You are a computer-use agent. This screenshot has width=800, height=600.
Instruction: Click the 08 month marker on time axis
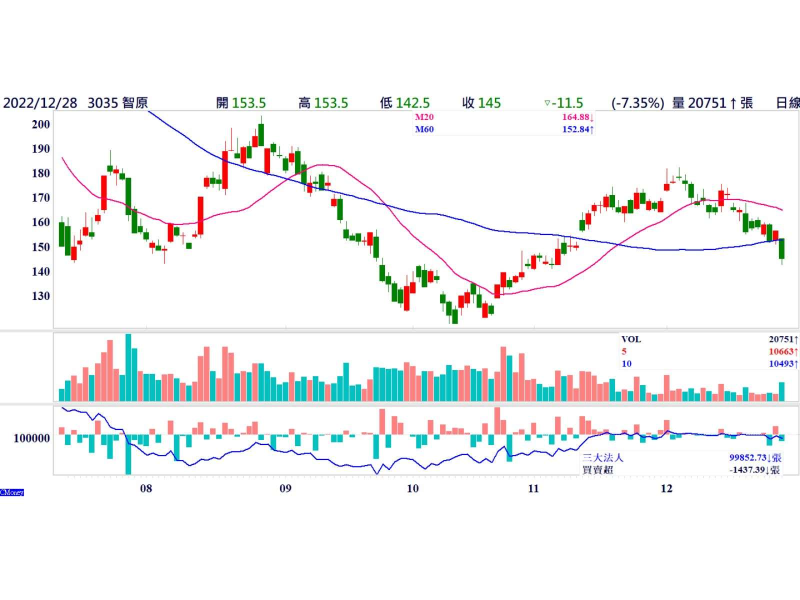click(146, 489)
